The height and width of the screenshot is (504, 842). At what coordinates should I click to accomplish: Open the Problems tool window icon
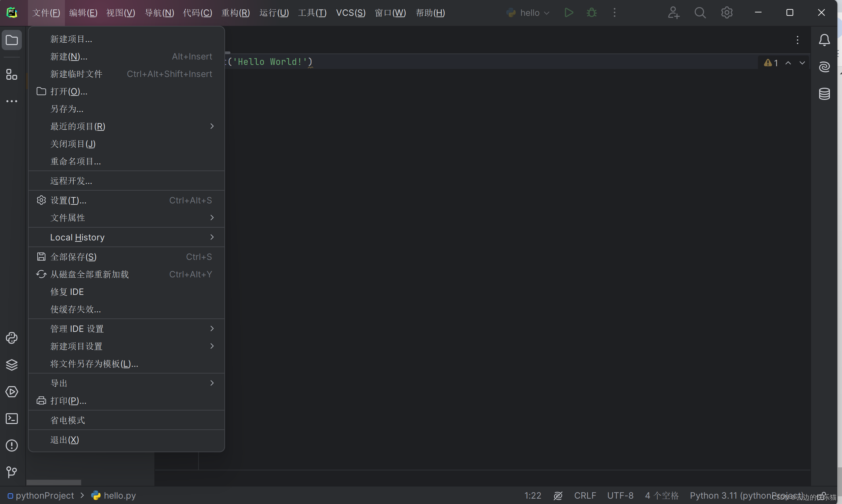[11, 445]
